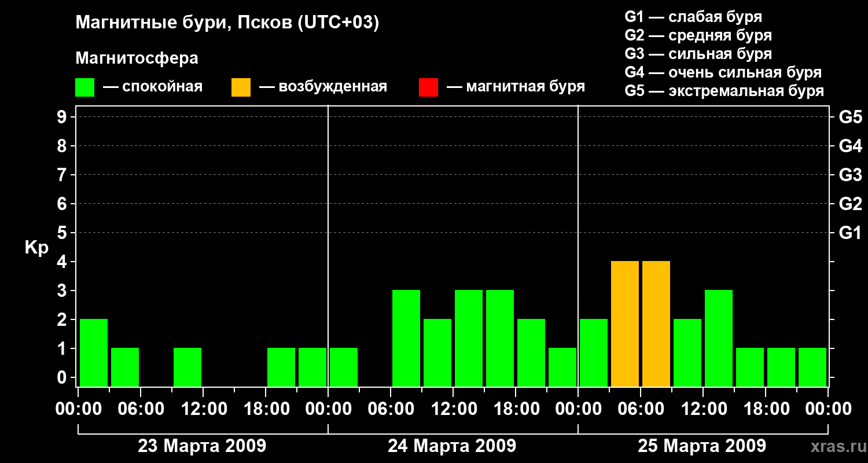868x463 pixels.
Task: Click the '— спокойная' legend label
Action: tap(153, 87)
